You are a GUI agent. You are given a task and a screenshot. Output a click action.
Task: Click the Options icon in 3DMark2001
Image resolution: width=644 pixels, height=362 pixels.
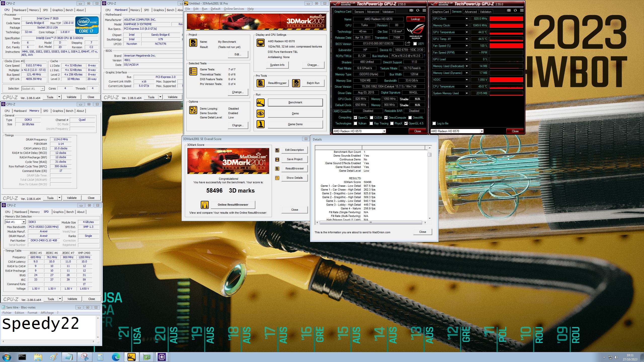point(193,110)
